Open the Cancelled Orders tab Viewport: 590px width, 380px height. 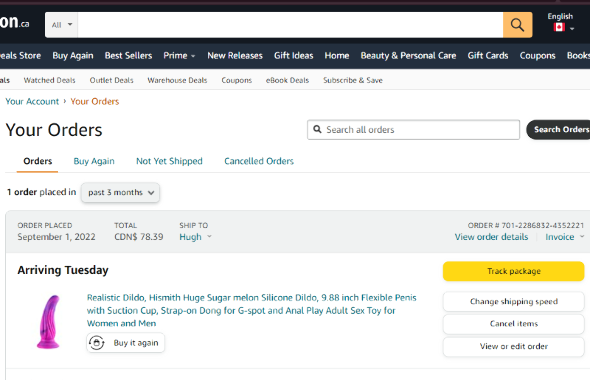click(x=259, y=161)
